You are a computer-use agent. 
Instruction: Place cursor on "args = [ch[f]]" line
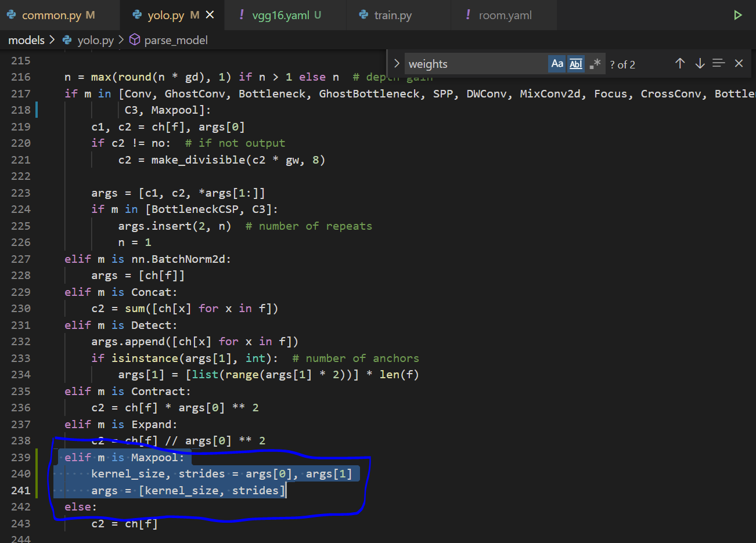point(138,275)
